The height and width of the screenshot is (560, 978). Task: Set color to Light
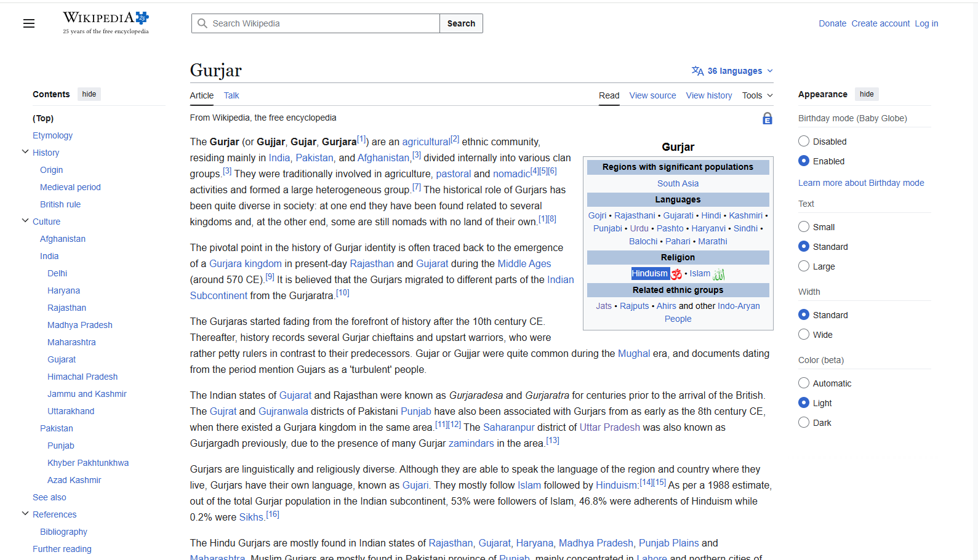click(804, 402)
